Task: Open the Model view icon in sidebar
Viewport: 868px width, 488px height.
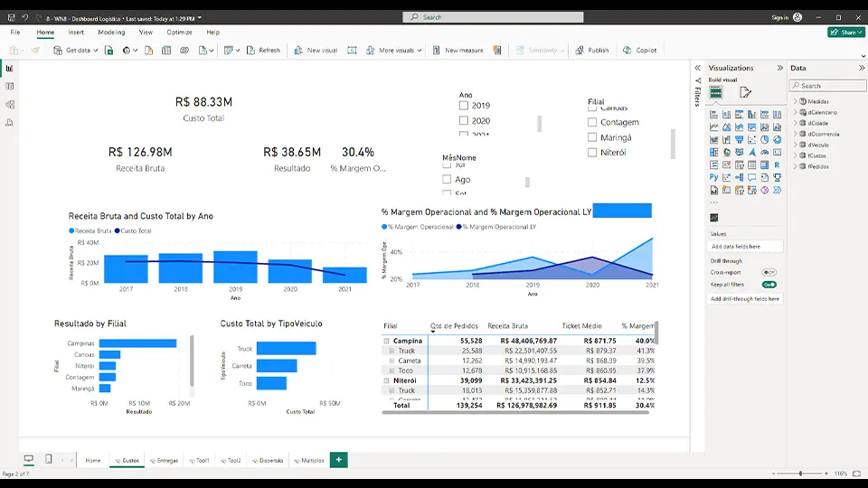Action: coord(9,105)
